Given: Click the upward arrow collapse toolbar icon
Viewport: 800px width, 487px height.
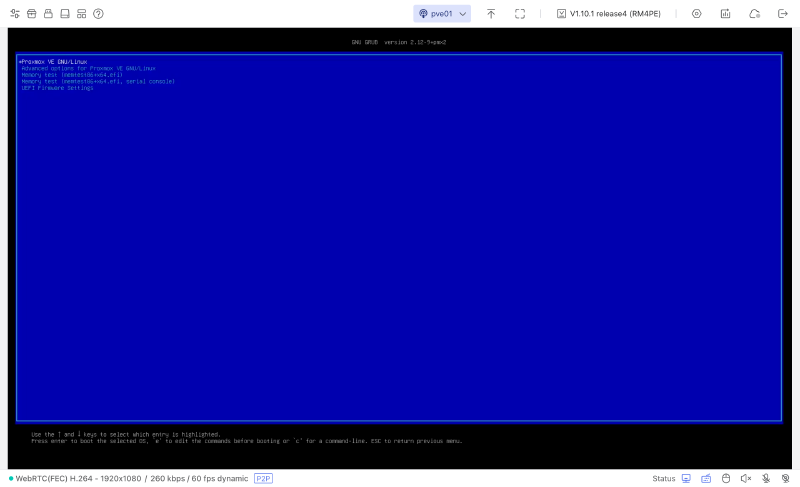Looking at the screenshot, I should coord(491,14).
